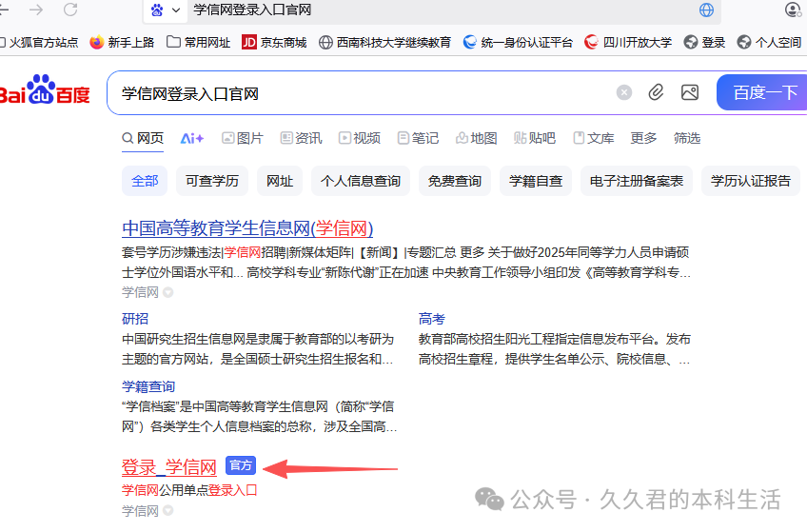Switch to the 文库 tab
807x532 pixels.
[594, 138]
